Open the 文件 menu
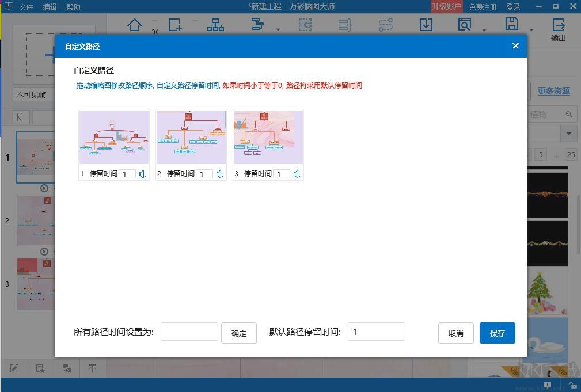 pyautogui.click(x=26, y=6)
